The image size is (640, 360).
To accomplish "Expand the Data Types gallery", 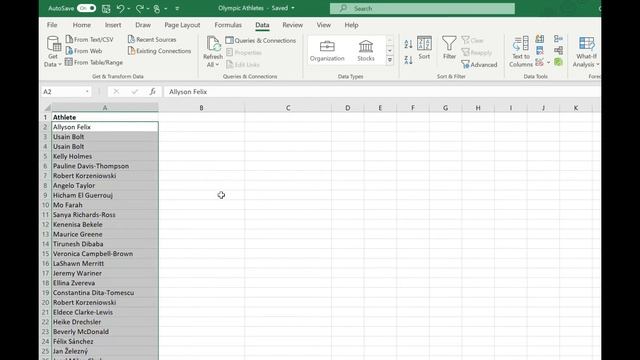I will 390,60.
